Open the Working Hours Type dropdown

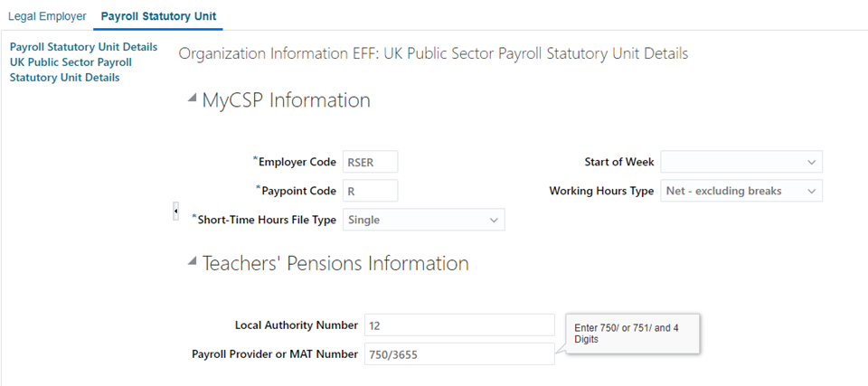[741, 191]
